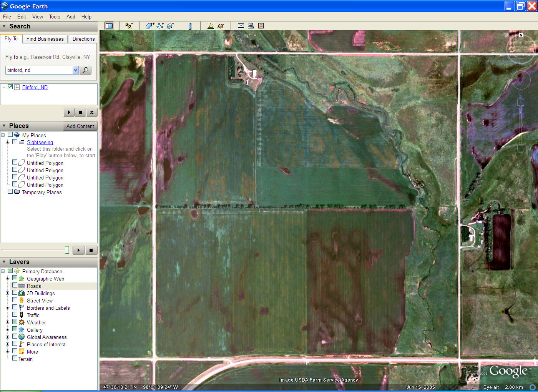The height and width of the screenshot is (392, 538).
Task: Click the Borders and Labels flag icon
Action: click(x=22, y=308)
